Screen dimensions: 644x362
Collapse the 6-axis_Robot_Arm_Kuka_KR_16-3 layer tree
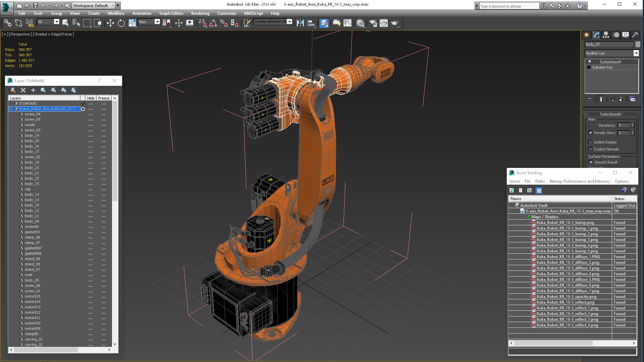[11, 109]
